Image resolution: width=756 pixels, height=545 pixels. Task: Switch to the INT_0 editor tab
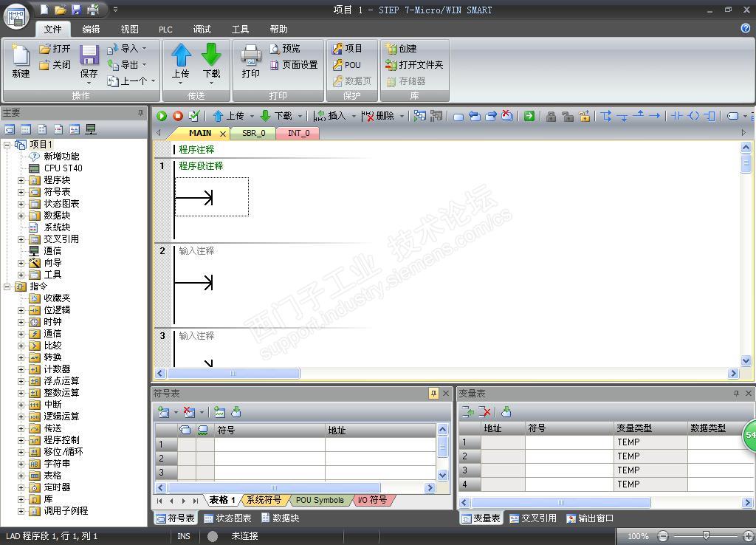click(298, 133)
